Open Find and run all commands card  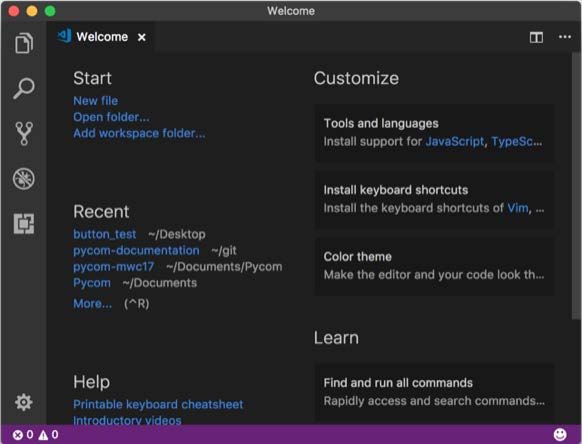[434, 393]
